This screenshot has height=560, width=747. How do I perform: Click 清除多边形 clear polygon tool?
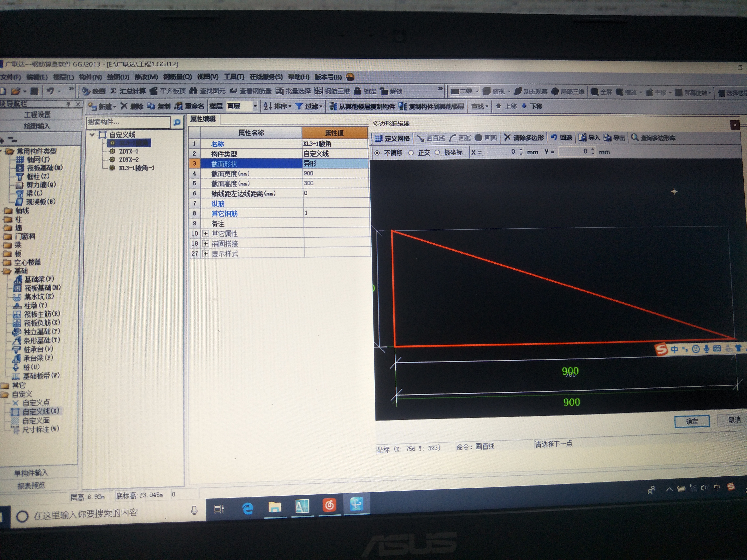(524, 137)
